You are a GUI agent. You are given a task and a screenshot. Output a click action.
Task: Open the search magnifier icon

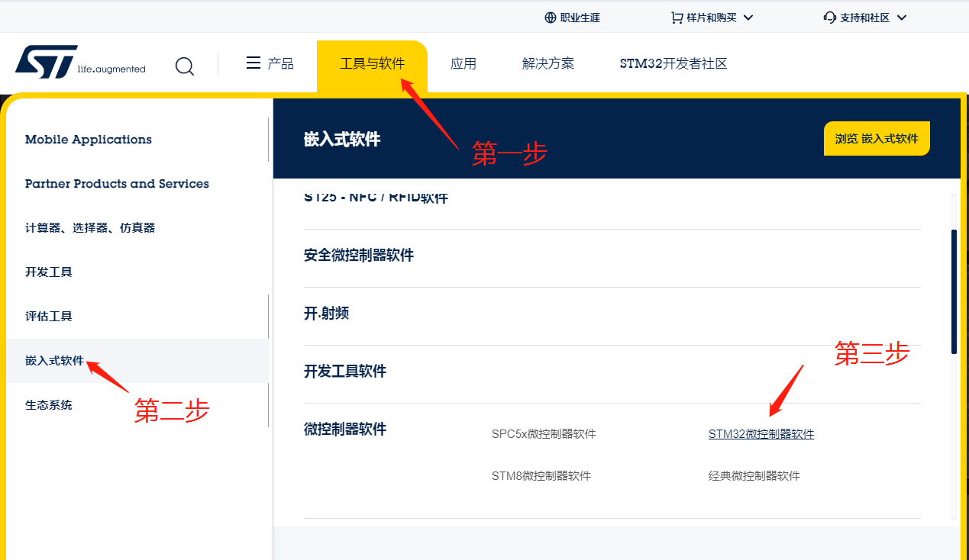tap(185, 66)
